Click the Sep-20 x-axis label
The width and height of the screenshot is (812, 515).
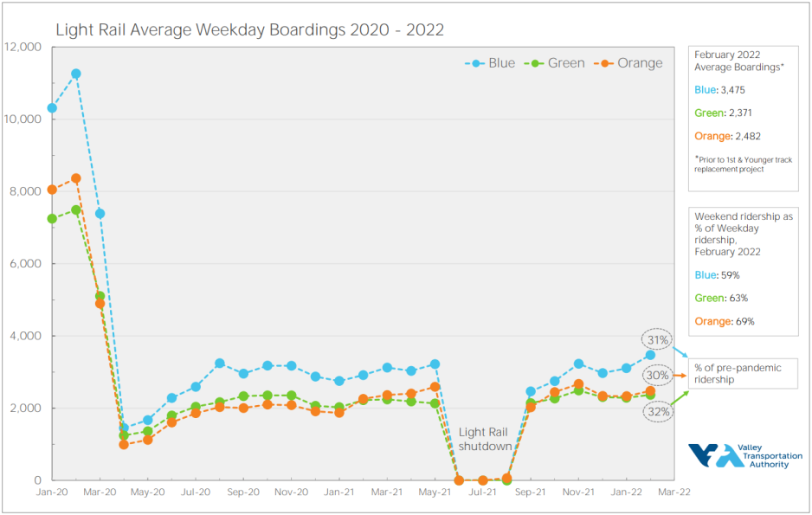[243, 492]
